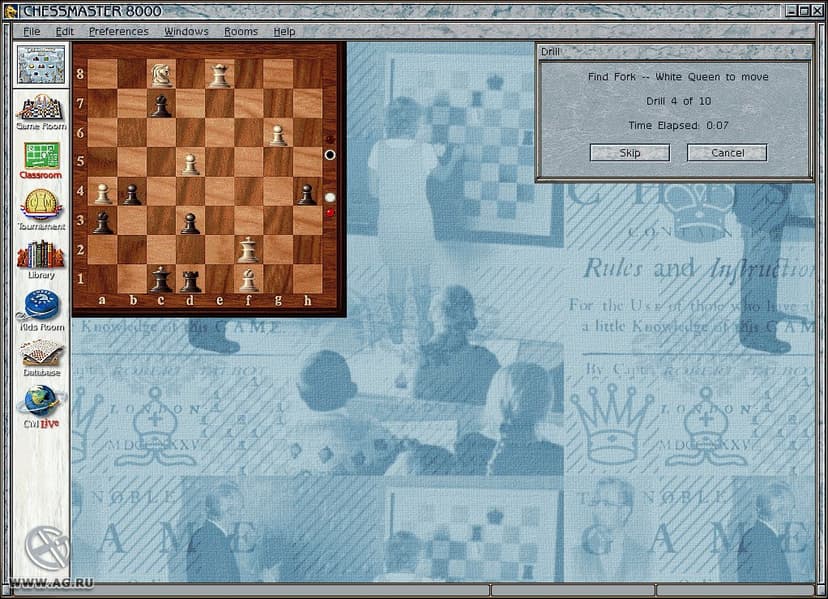Select the black pawn on d3

(190, 221)
